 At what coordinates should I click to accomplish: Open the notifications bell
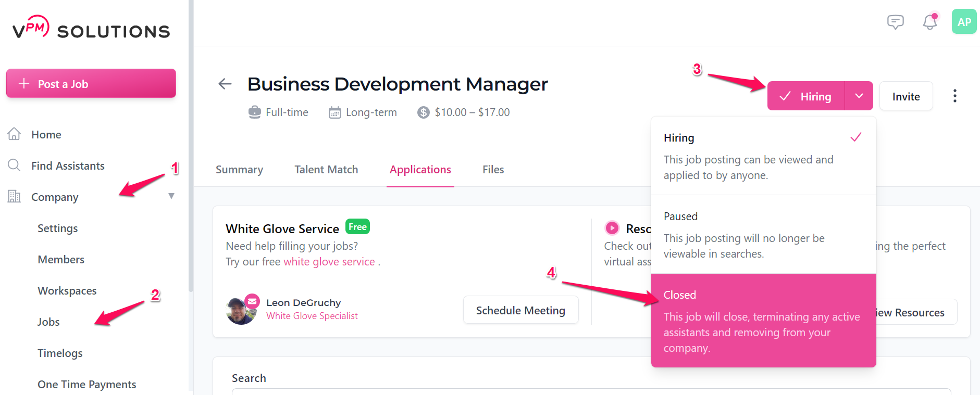(929, 22)
